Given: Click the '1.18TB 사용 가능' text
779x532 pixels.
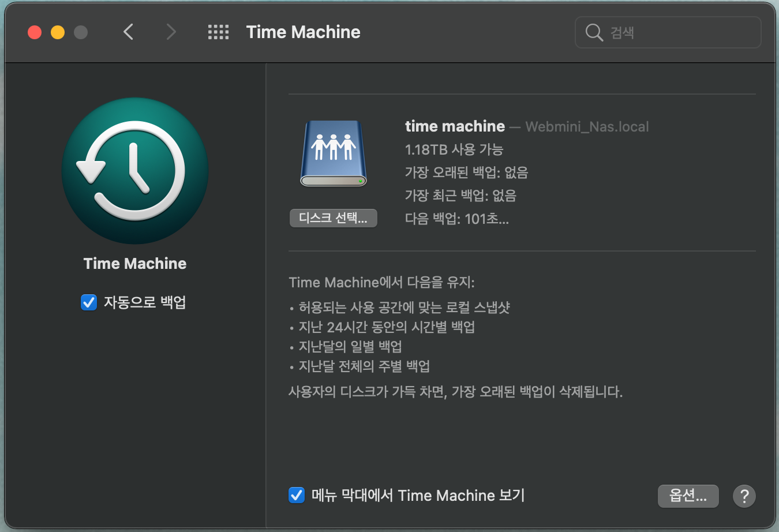Looking at the screenshot, I should click(454, 149).
